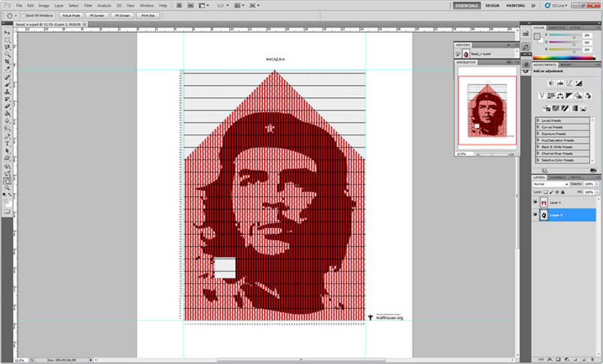Select the Zoom tool in toolbox
The width and height of the screenshot is (603, 364).
click(7, 187)
